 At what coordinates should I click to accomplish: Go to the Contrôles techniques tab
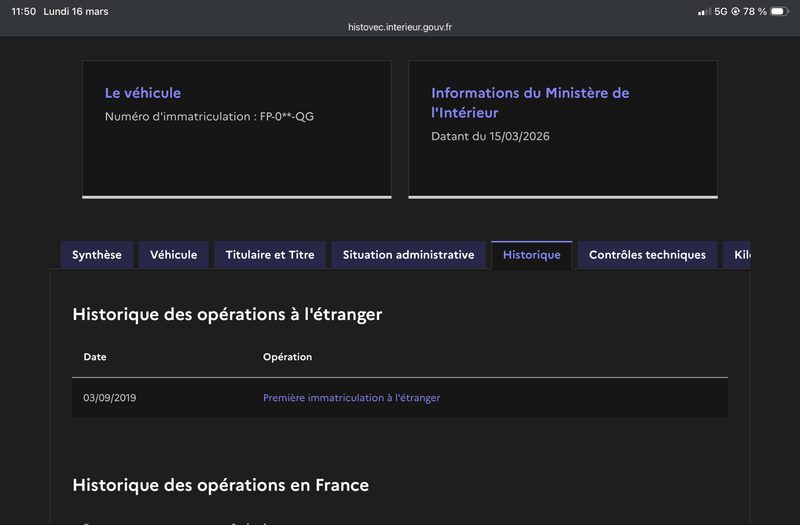647,255
